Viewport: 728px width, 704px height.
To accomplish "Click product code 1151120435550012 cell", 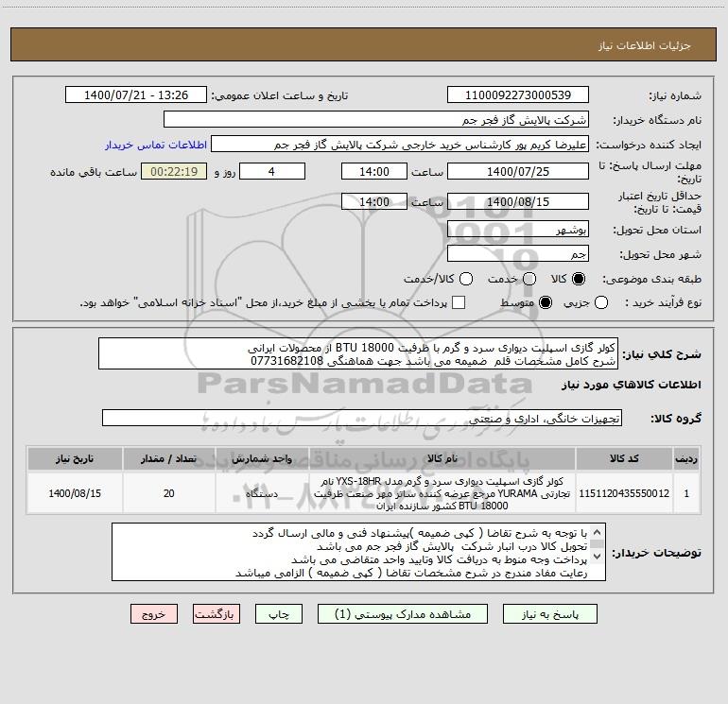I will pyautogui.click(x=624, y=493).
